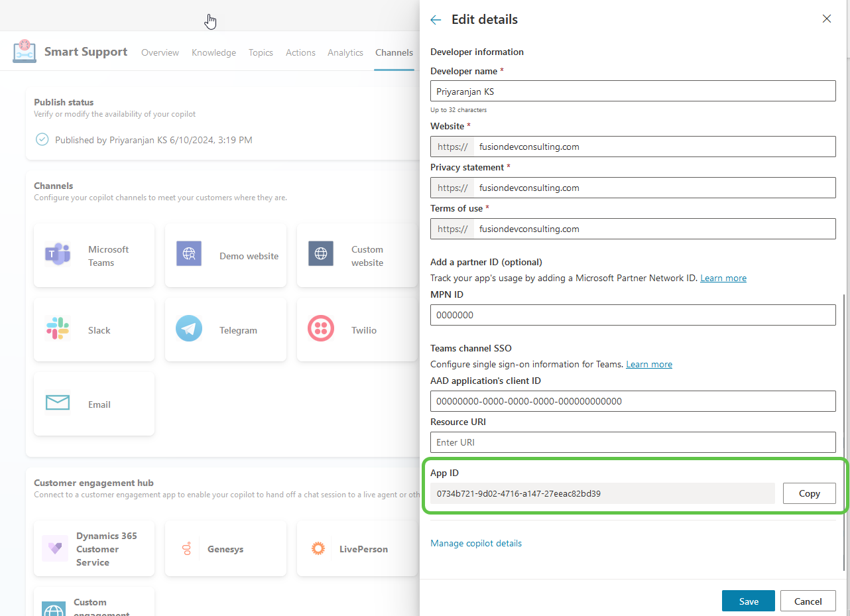Click the Email envelope icon
850x616 pixels.
tap(58, 402)
